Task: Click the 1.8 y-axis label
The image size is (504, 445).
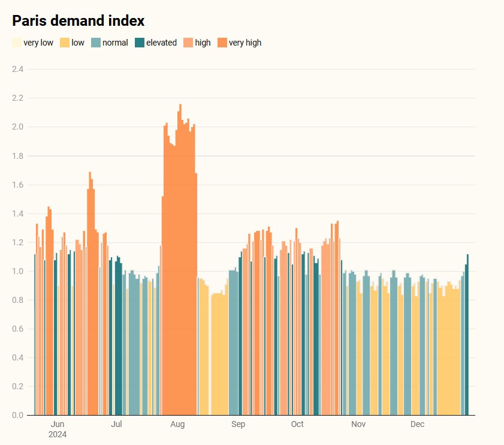Action: (17, 156)
